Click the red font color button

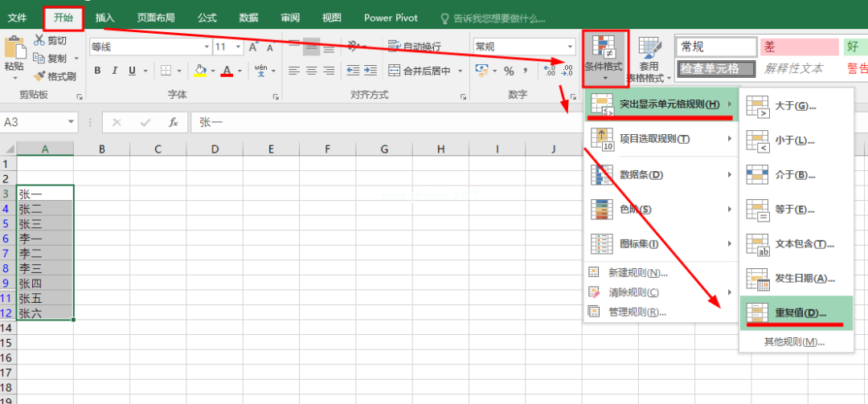tap(227, 71)
